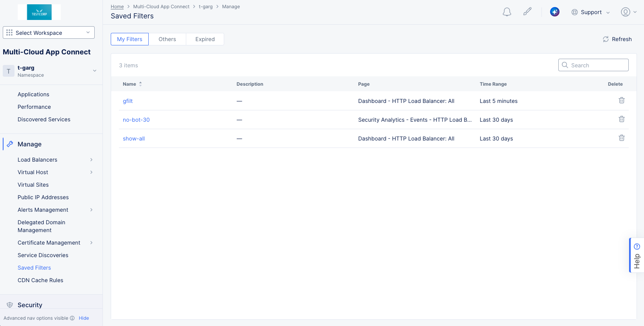Screen dimensions: 644x326
Task: Open the Support dropdown arrow
Action: [x=608, y=13]
